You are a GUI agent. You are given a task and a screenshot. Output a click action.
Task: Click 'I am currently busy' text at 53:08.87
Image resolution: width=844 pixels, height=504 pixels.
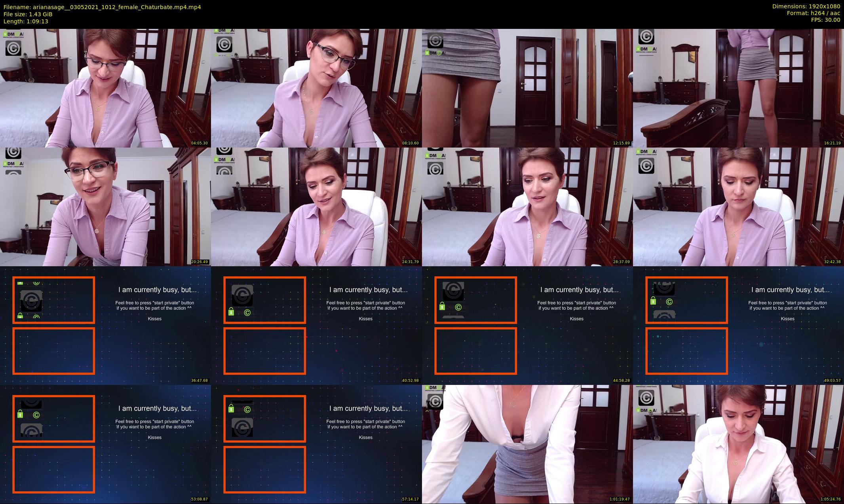point(158,408)
